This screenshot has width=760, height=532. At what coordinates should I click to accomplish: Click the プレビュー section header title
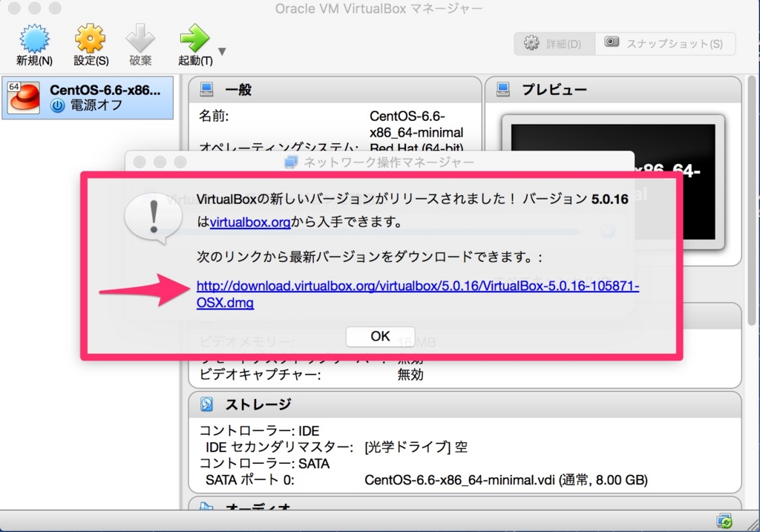click(554, 90)
